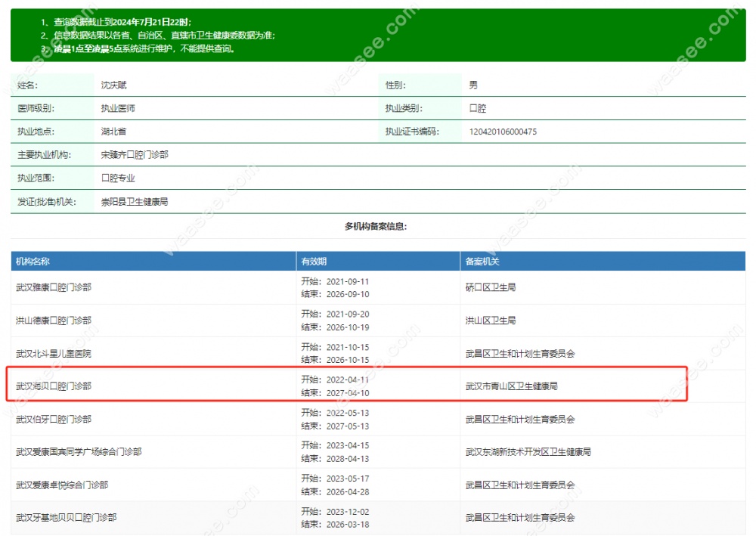Click the 硚口区卫生局 cell
The height and width of the screenshot is (536, 756).
pos(491,287)
